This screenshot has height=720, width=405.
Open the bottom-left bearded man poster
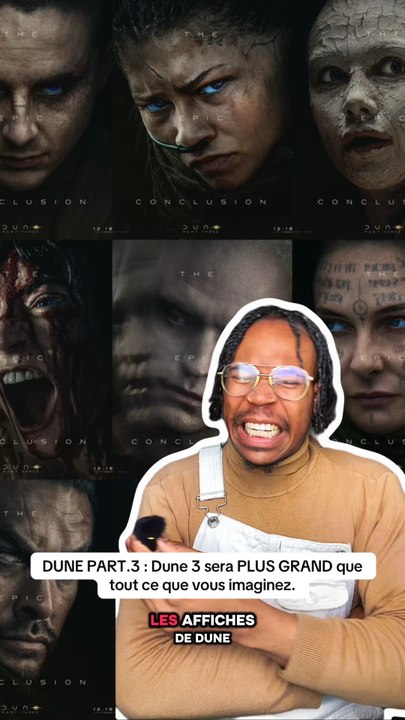click(55, 600)
